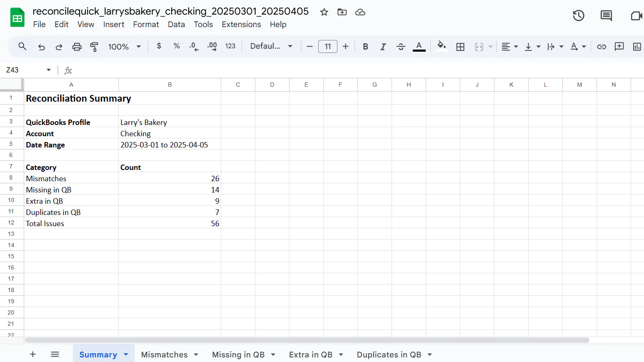Add a new sheet

click(33, 354)
